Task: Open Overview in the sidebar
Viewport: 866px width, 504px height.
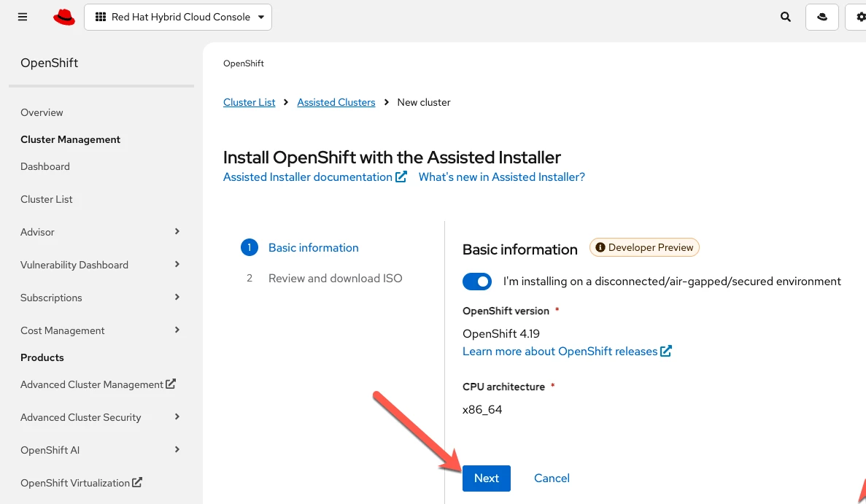Action: 42,112
